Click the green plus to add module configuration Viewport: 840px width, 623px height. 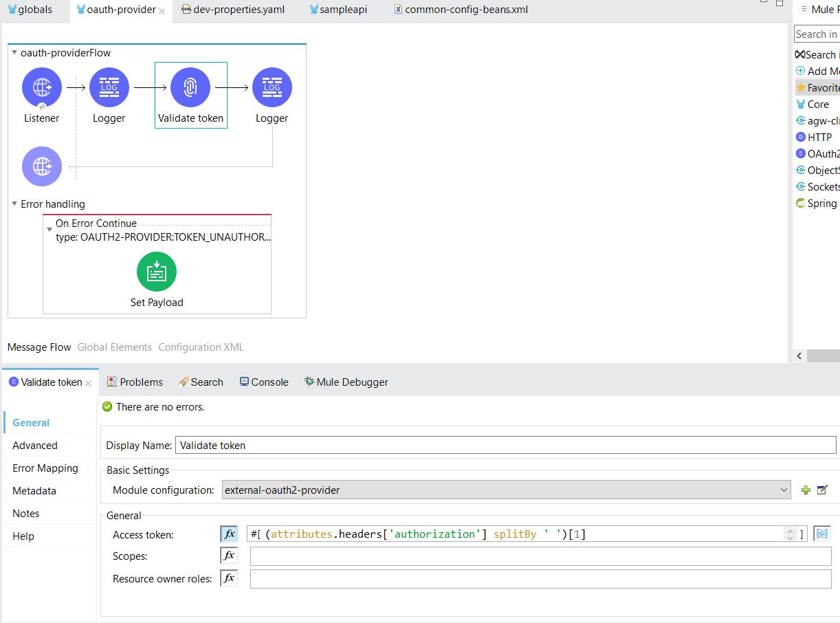click(806, 490)
